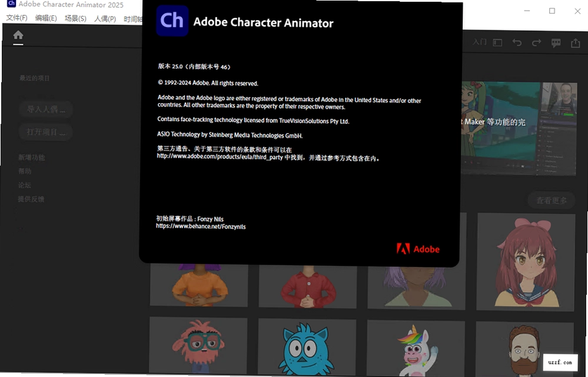Click the Undo arrow icon
The width and height of the screenshot is (588, 377).
pyautogui.click(x=517, y=43)
